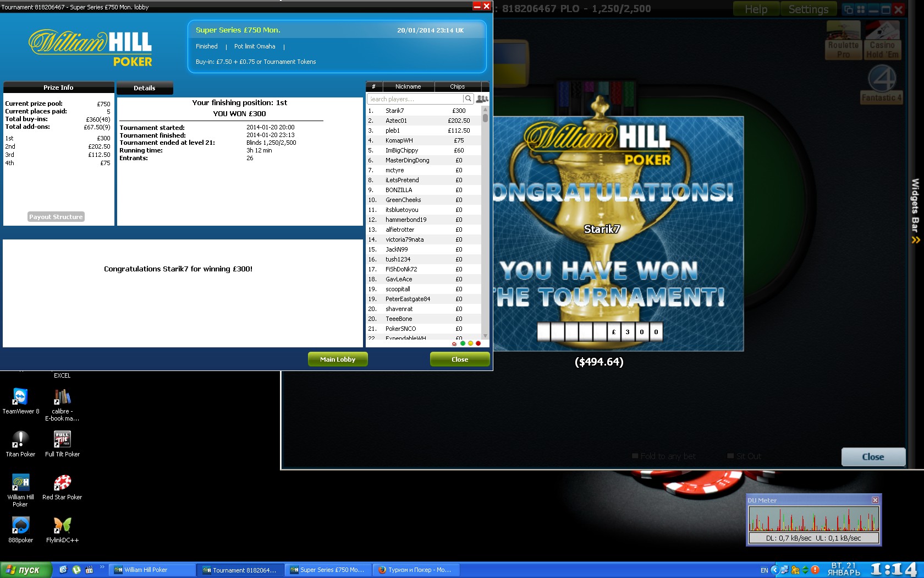
Task: Switch to Firefox Туризм и Покер taskbar window
Action: (x=416, y=570)
